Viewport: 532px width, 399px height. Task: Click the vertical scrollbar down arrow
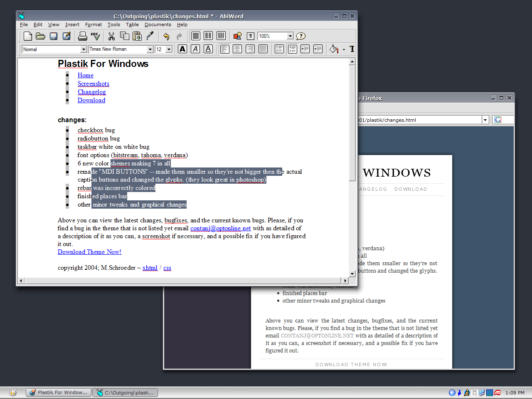pos(352,273)
